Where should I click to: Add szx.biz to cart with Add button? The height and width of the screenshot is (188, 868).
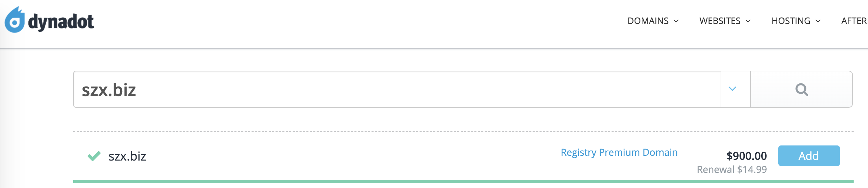[x=809, y=156]
